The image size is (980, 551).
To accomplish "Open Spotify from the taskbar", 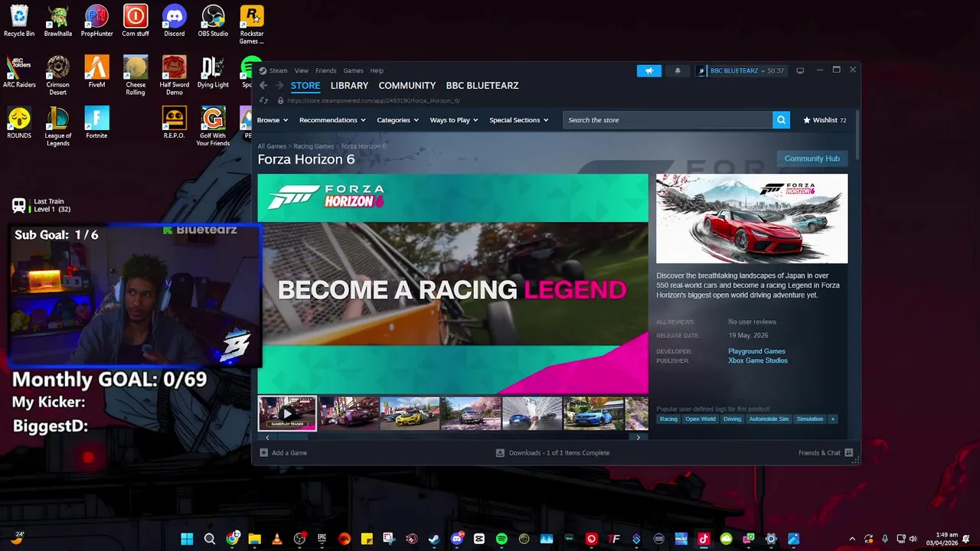I will tap(501, 539).
